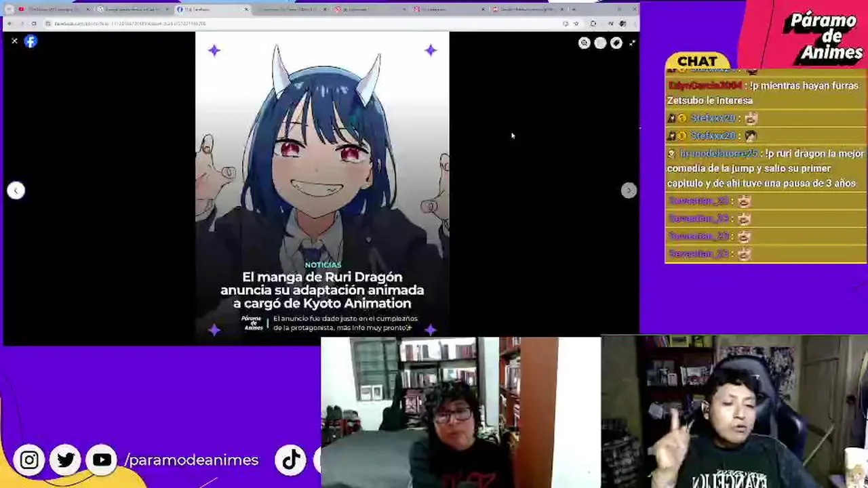The image size is (868, 488).
Task: Close the active Facebook tab
Action: click(245, 9)
